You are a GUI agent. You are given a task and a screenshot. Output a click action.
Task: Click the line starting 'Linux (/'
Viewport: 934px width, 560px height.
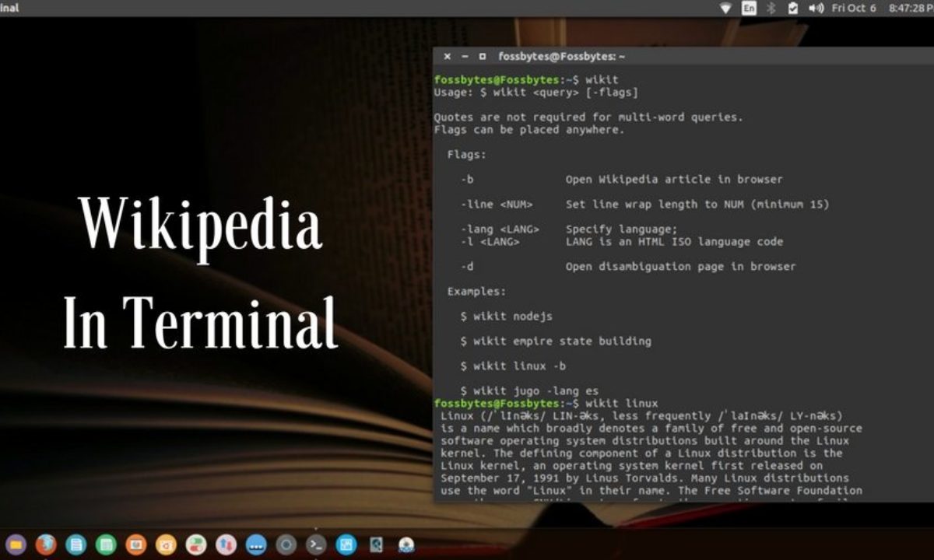[641, 416]
